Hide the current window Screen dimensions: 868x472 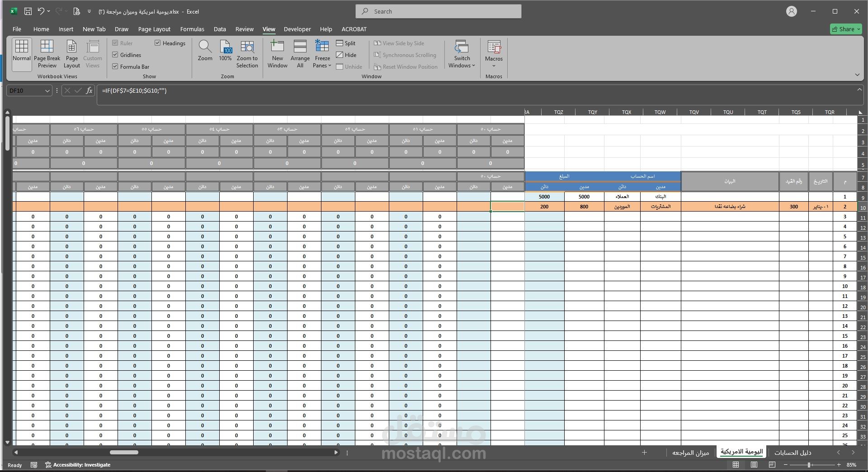click(x=346, y=55)
